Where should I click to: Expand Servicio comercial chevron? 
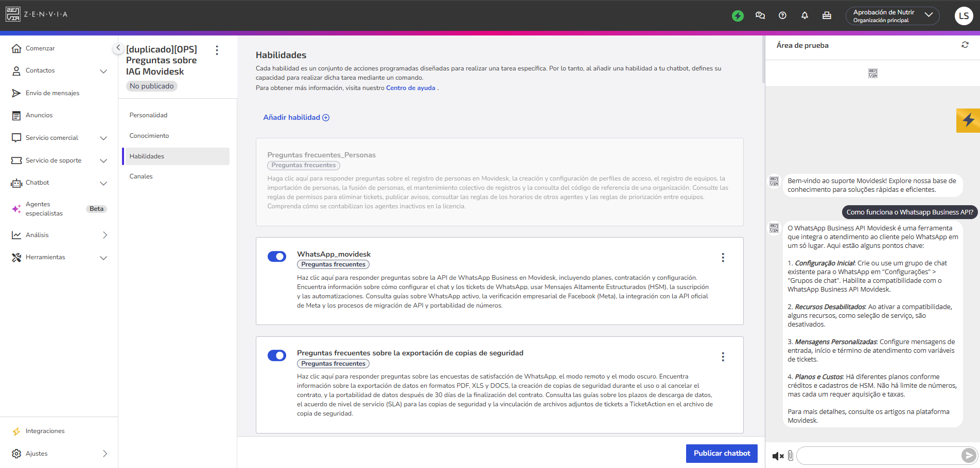pyautogui.click(x=103, y=138)
